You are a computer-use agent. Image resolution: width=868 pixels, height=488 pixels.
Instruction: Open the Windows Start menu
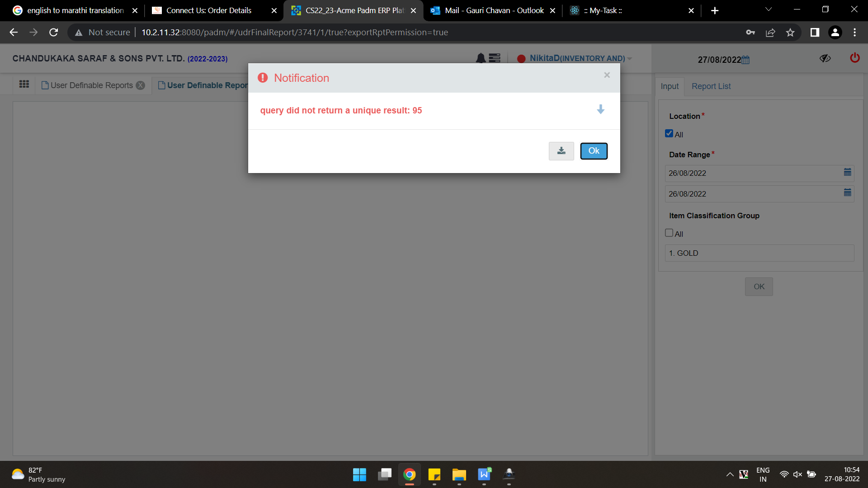pyautogui.click(x=359, y=474)
